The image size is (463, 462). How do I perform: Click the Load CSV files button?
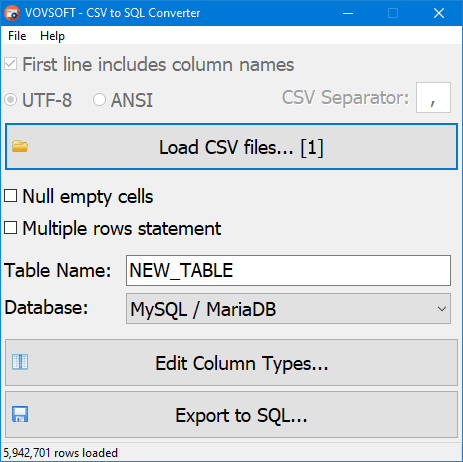pos(231,147)
